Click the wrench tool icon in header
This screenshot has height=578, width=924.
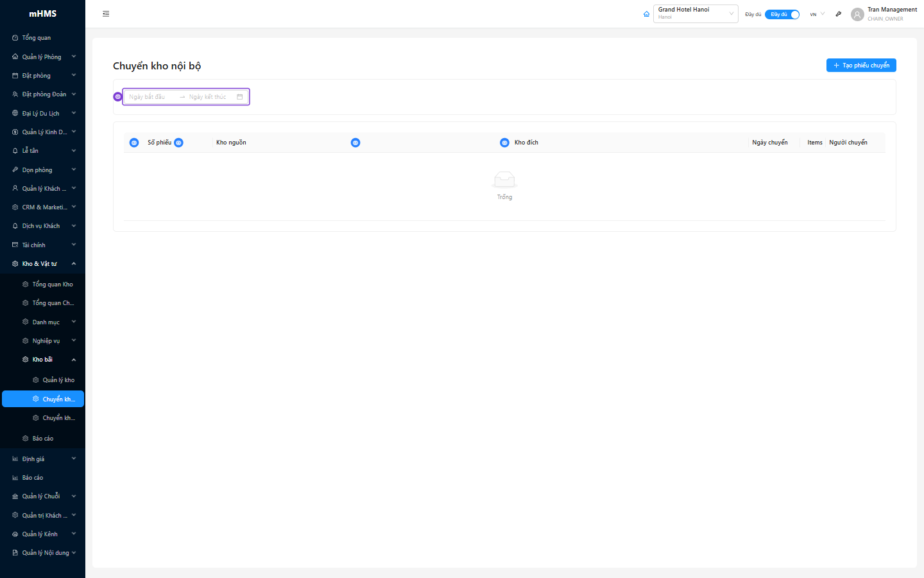click(x=838, y=14)
